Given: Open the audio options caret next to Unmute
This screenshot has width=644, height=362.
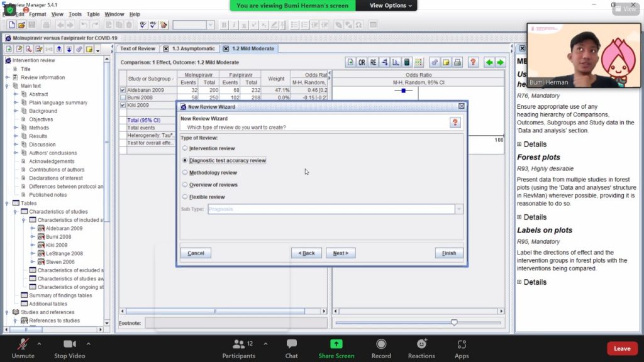Looking at the screenshot, I should [39, 344].
